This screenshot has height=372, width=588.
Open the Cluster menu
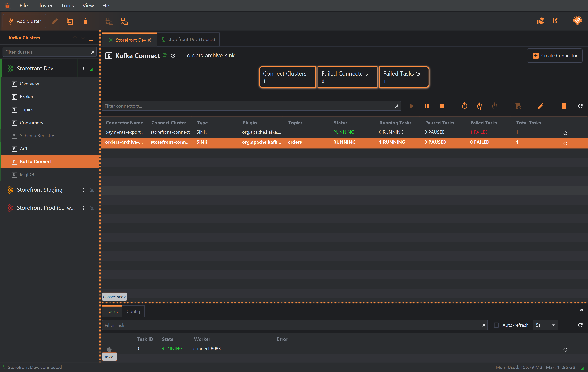(x=44, y=5)
